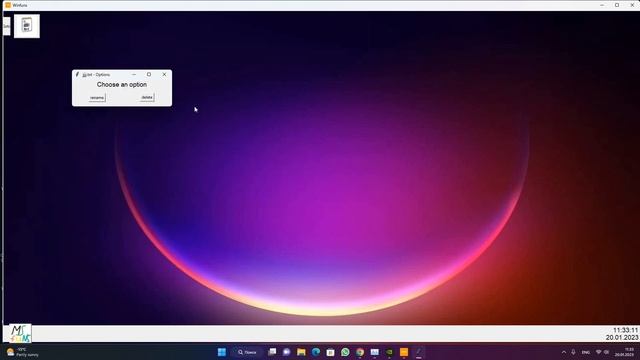The width and height of the screenshot is (640, 360).
Task: Maximize the Winfuns window
Action: coord(617,5)
